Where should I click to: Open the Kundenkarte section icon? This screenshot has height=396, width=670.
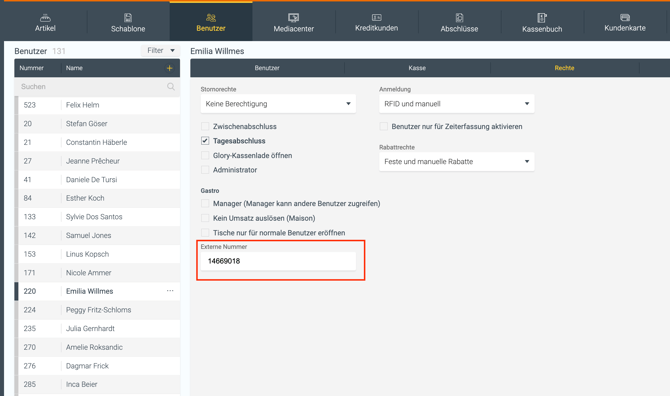click(x=625, y=18)
